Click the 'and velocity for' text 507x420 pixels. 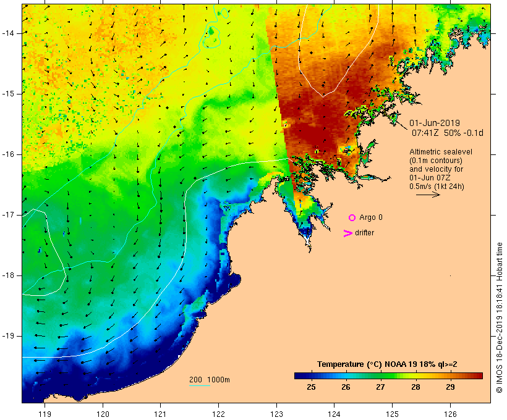[x=436, y=169]
